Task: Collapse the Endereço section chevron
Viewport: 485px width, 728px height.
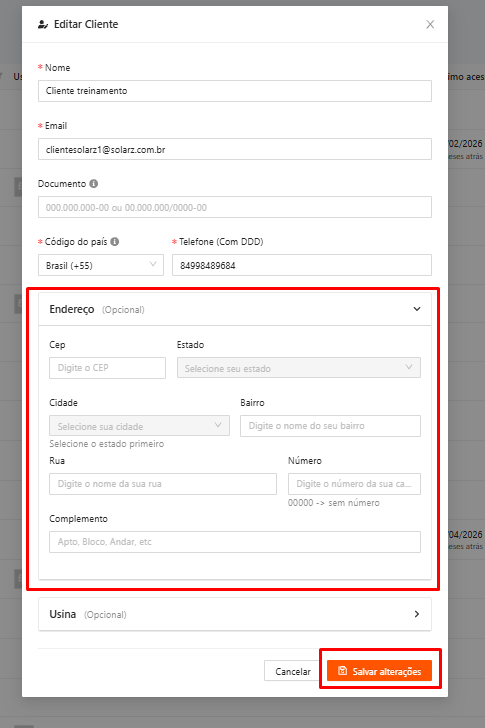Action: (x=417, y=309)
